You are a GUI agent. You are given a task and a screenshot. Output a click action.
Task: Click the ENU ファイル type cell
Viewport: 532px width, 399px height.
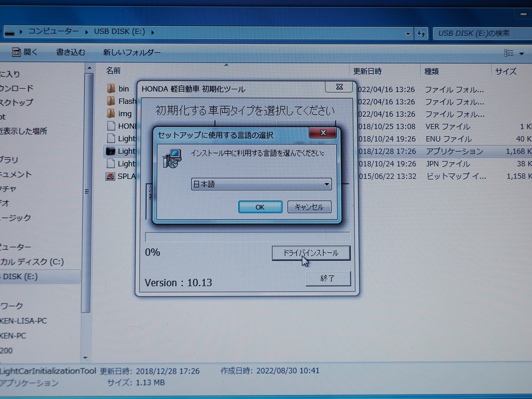(x=449, y=139)
